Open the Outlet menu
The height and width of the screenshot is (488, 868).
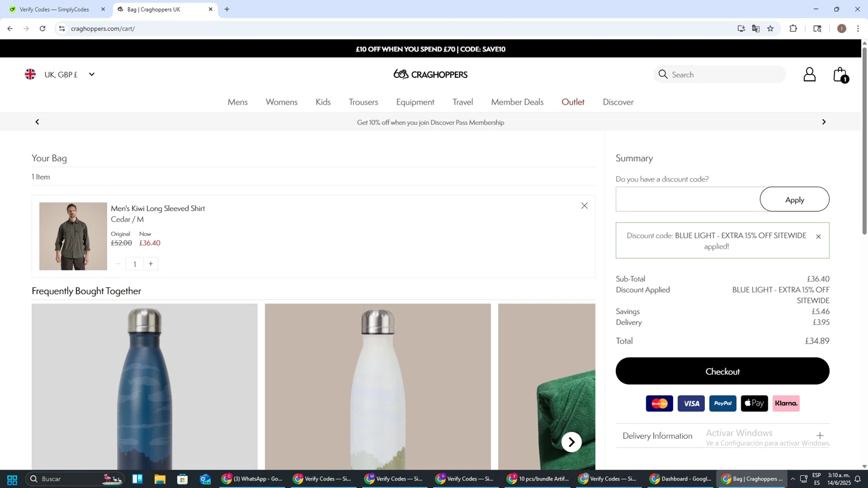click(x=573, y=102)
